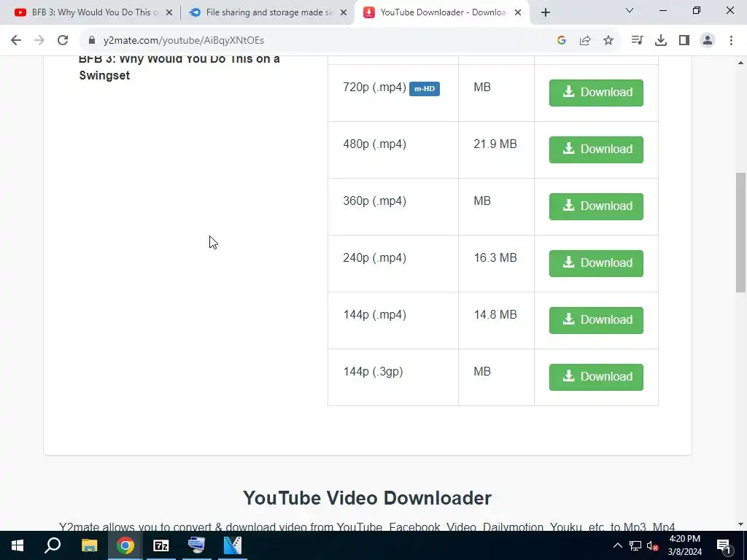The height and width of the screenshot is (560, 747).
Task: Select the 720p (.mp4) label
Action: 374,87
